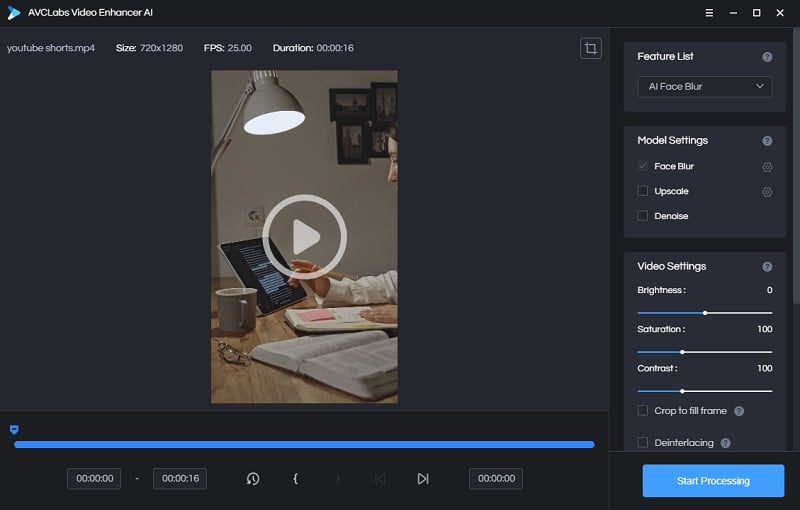Edit the trim end time 00:00:16 field
Viewport: 800px width, 510px height.
tap(180, 479)
